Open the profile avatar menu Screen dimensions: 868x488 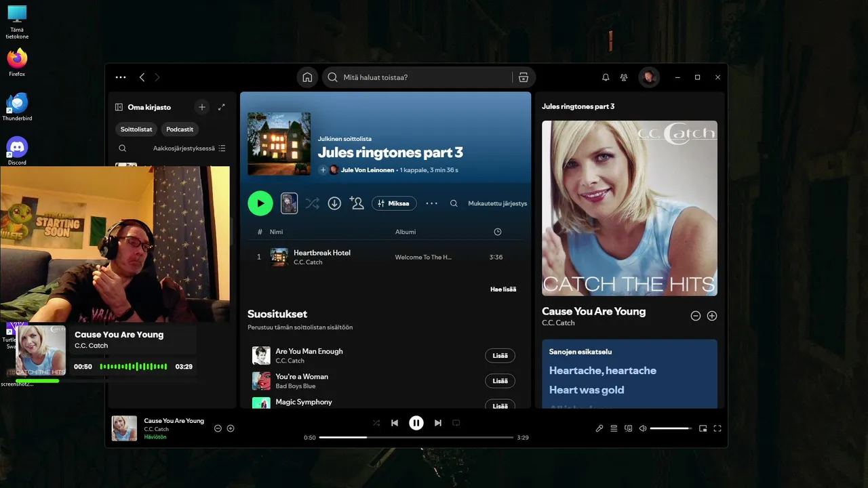click(649, 77)
